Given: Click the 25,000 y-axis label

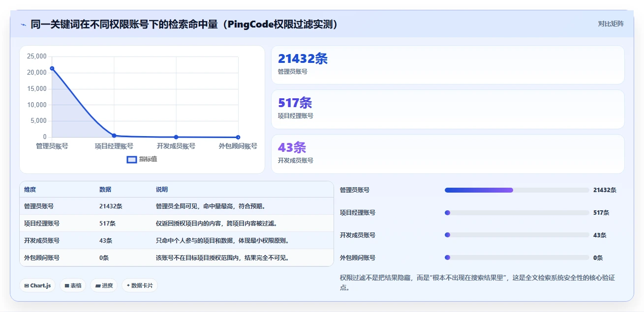Looking at the screenshot, I should (x=37, y=57).
